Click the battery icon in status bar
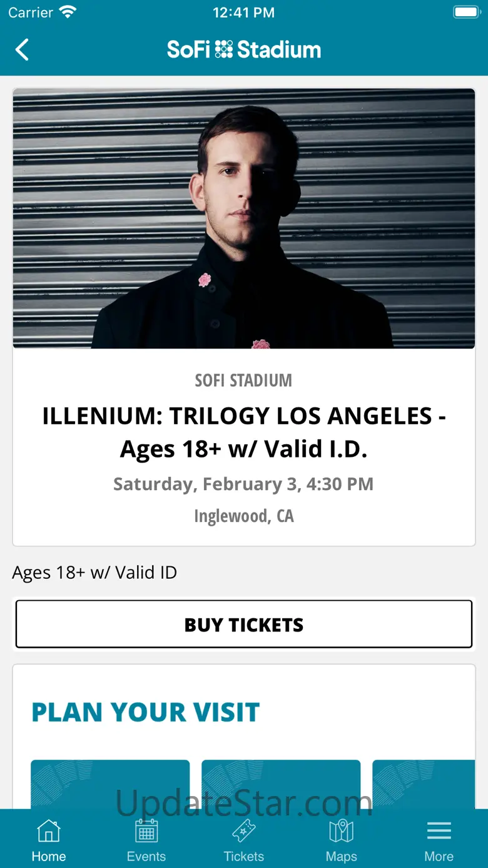Viewport: 488px width, 868px height. pos(466,13)
